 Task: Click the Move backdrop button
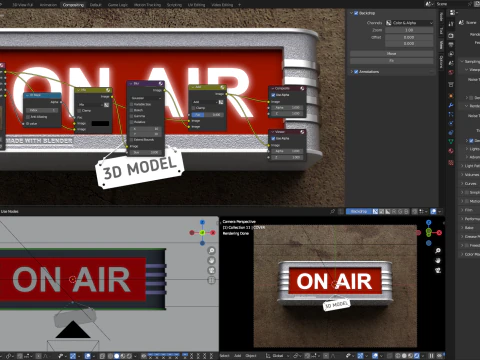pyautogui.click(x=392, y=54)
